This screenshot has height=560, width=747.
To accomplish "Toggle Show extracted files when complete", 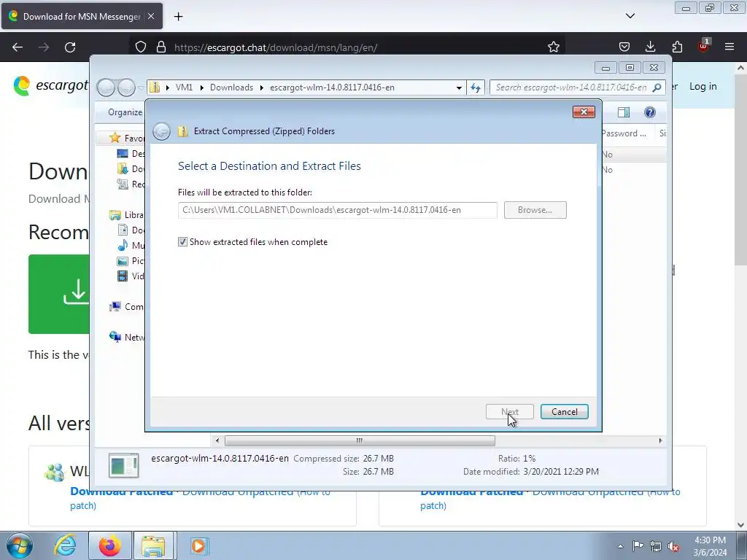I will 182,242.
